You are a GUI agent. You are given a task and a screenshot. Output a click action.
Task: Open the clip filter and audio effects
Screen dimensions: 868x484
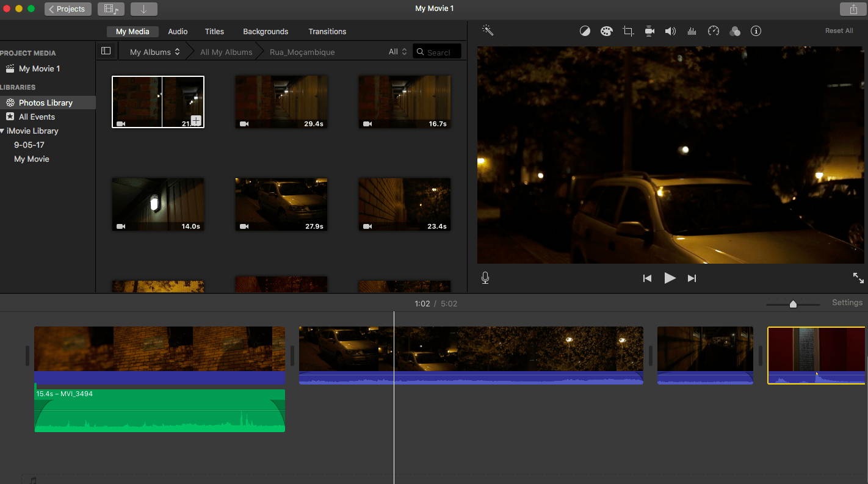tap(735, 31)
